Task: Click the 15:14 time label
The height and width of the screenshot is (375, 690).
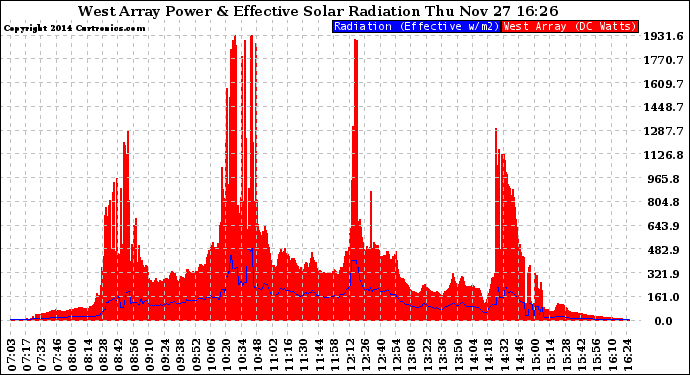Action: click(x=550, y=354)
